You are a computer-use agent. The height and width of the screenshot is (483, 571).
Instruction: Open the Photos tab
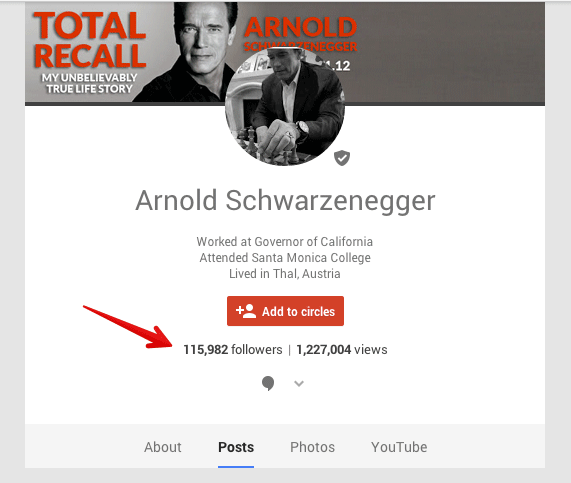(x=312, y=447)
